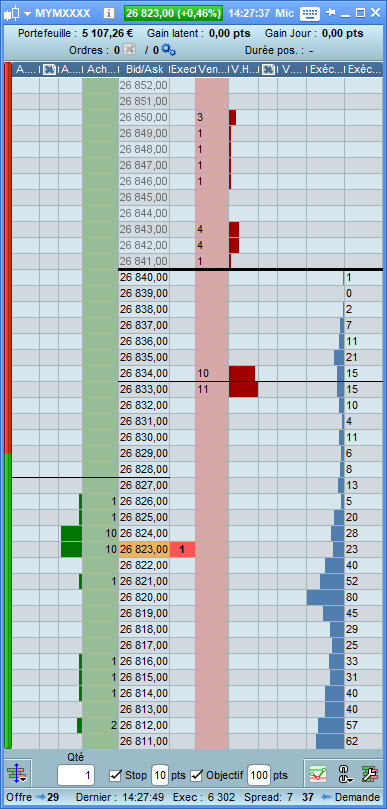Click the Ven... column header
The height and width of the screenshot is (809, 387).
[211, 69]
